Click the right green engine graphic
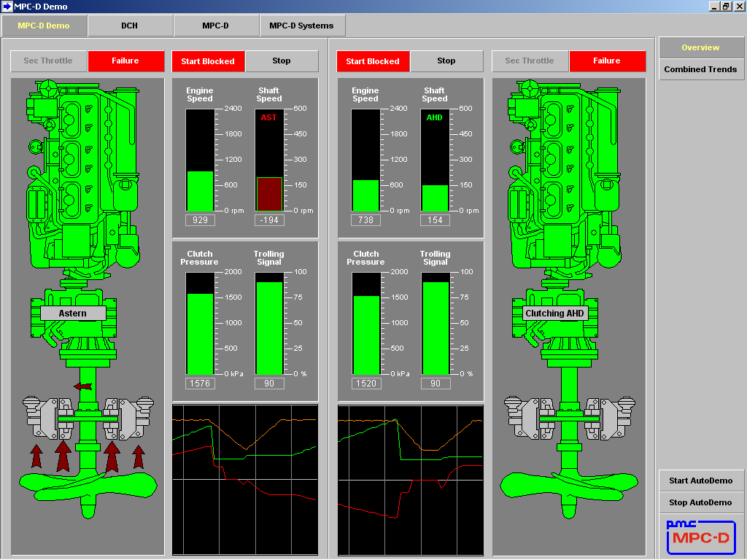The height and width of the screenshot is (560, 747). pos(565,179)
